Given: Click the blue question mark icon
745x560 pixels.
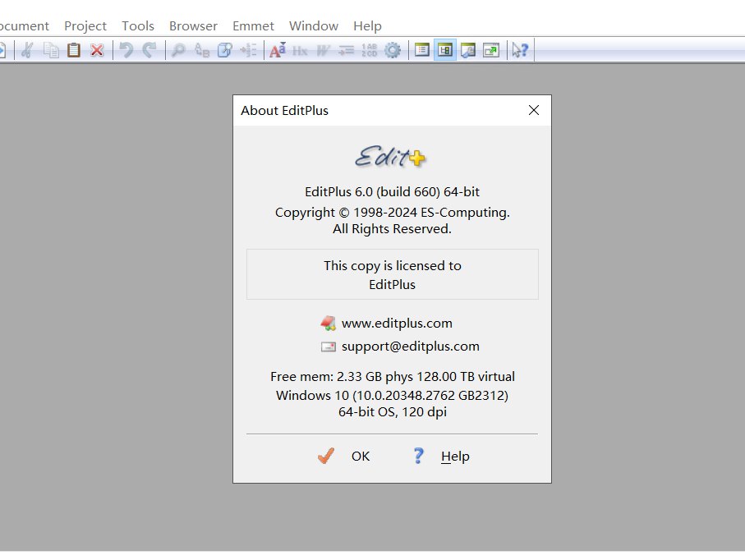Looking at the screenshot, I should (418, 456).
